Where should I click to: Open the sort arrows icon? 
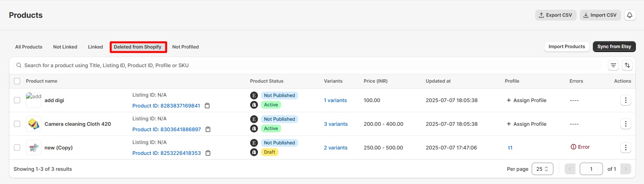[627, 66]
